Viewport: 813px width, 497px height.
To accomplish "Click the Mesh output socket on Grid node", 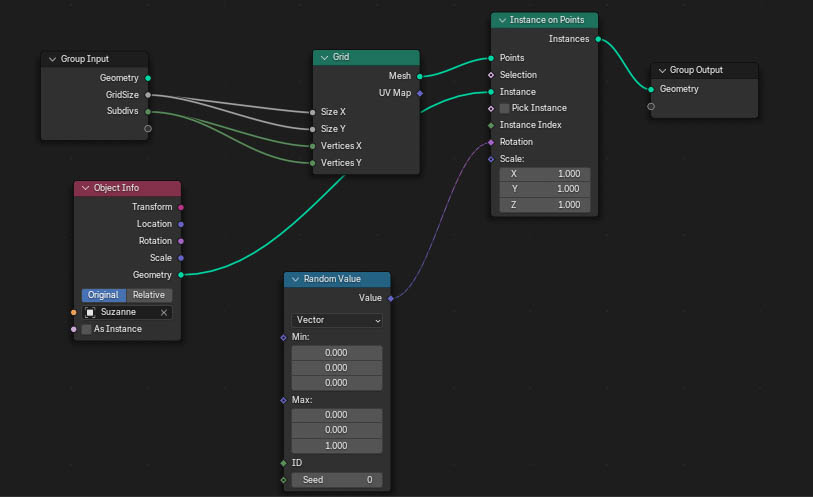I will (x=420, y=76).
